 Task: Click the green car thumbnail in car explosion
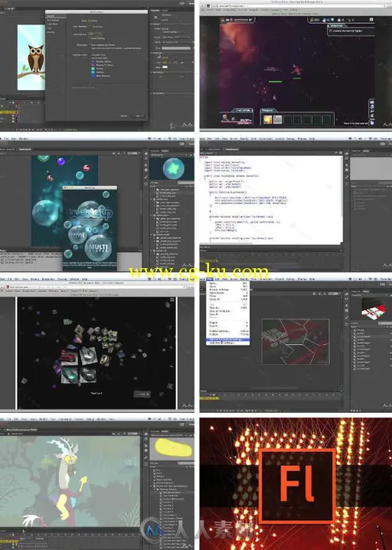69,374
